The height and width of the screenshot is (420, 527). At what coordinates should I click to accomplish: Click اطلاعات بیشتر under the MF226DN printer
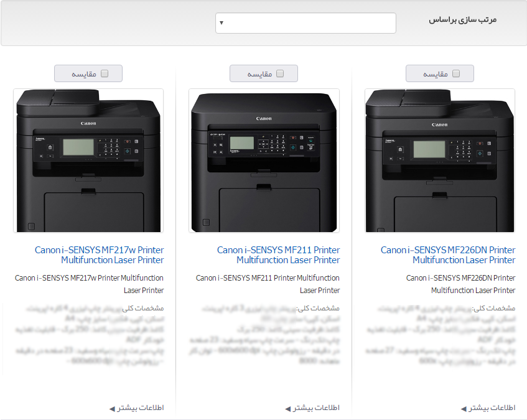pos(492,408)
